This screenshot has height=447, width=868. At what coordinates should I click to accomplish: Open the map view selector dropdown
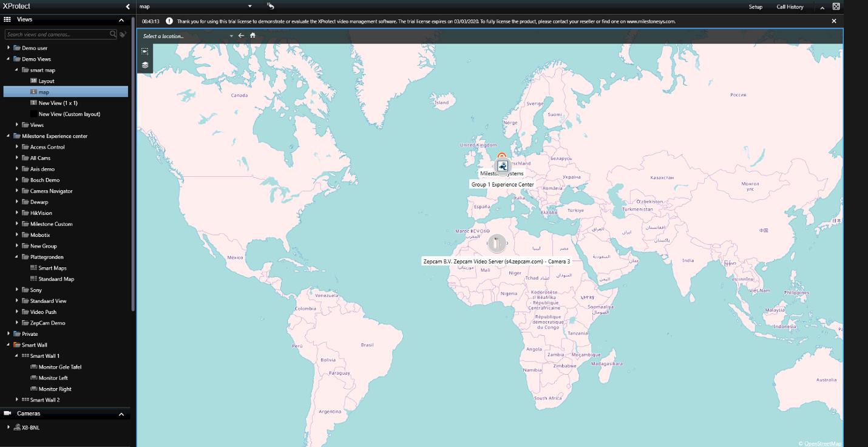249,7
